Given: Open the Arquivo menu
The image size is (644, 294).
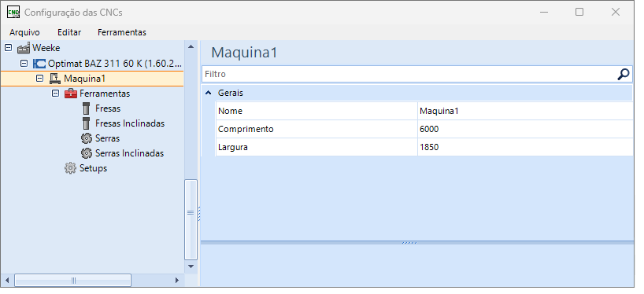Looking at the screenshot, I should click(24, 32).
